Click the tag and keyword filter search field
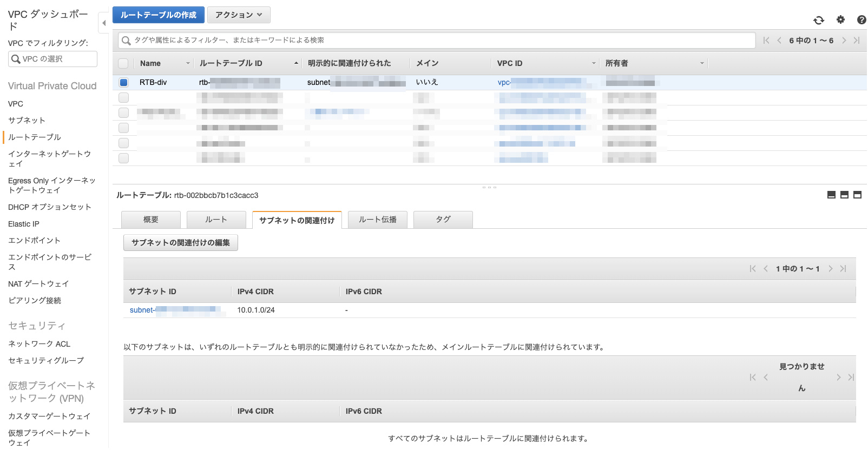The height and width of the screenshot is (450, 868). (x=437, y=41)
